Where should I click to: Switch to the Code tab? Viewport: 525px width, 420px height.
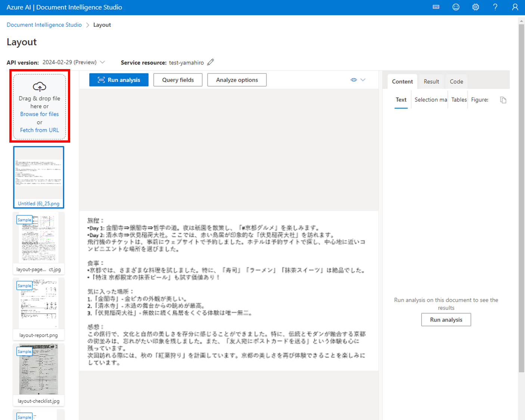pyautogui.click(x=456, y=81)
